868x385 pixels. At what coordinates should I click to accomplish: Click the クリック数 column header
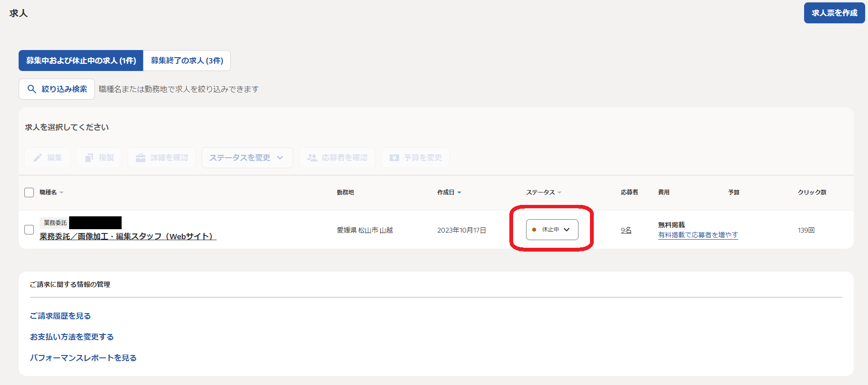(x=812, y=192)
